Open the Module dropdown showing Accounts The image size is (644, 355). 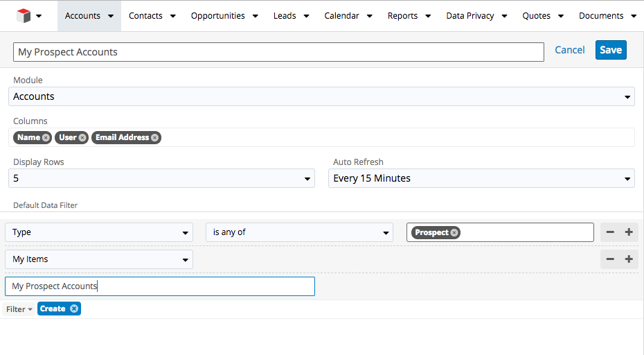[321, 96]
